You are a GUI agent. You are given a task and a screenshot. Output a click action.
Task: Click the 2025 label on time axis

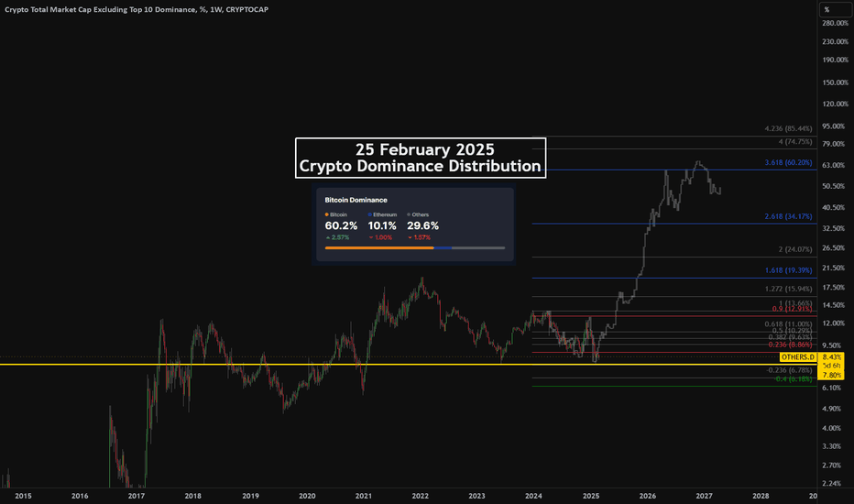click(591, 496)
